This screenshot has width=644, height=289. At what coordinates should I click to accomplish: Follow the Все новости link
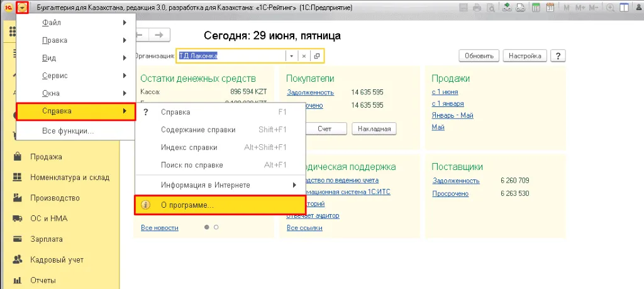pos(159,227)
